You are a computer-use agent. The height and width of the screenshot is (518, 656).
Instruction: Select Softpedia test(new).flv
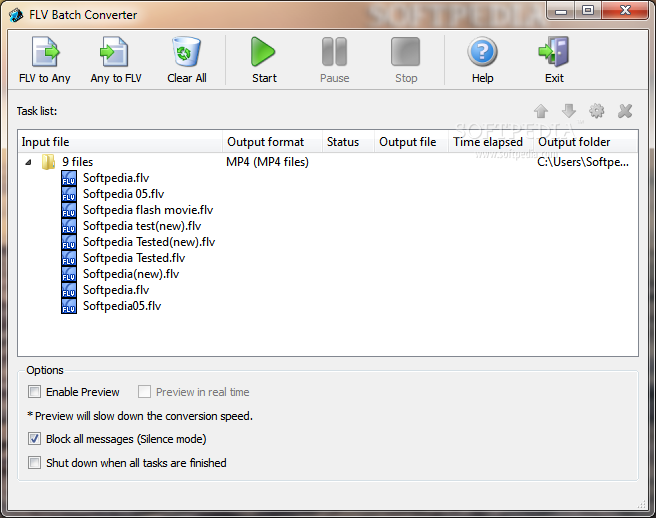pos(142,226)
